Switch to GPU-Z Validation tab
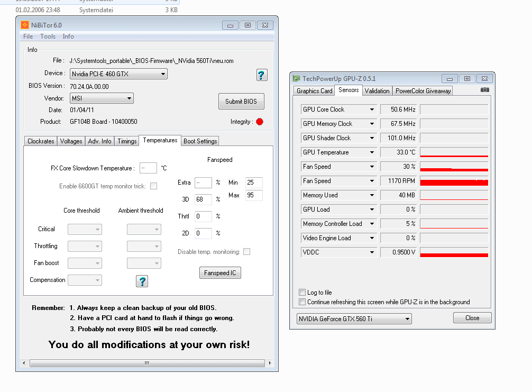Image resolution: width=532 pixels, height=392 pixels. click(377, 90)
